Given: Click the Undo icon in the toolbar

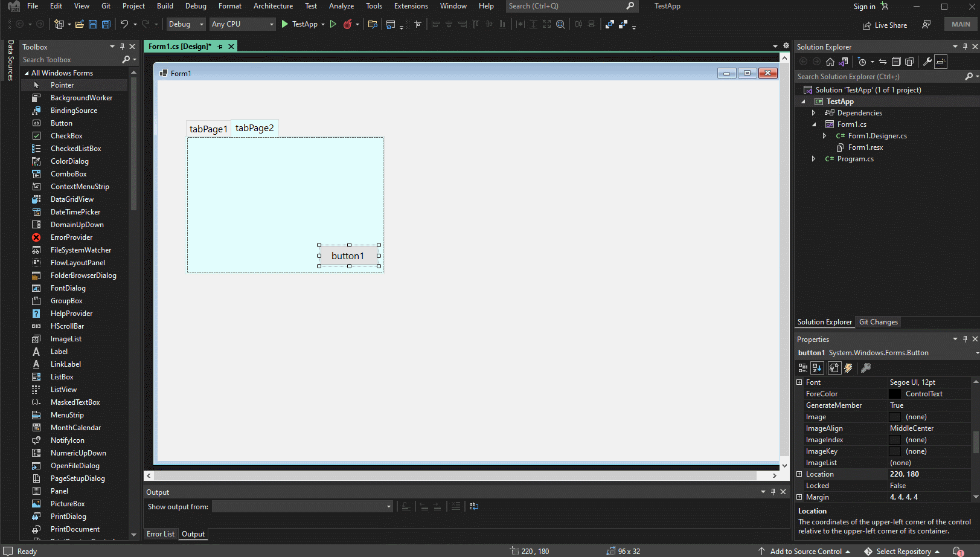Looking at the screenshot, I should coord(124,24).
